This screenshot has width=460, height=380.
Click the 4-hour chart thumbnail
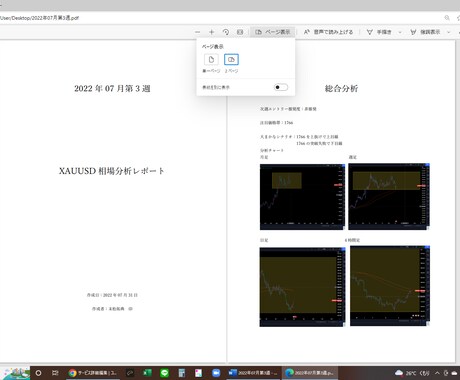[390, 286]
